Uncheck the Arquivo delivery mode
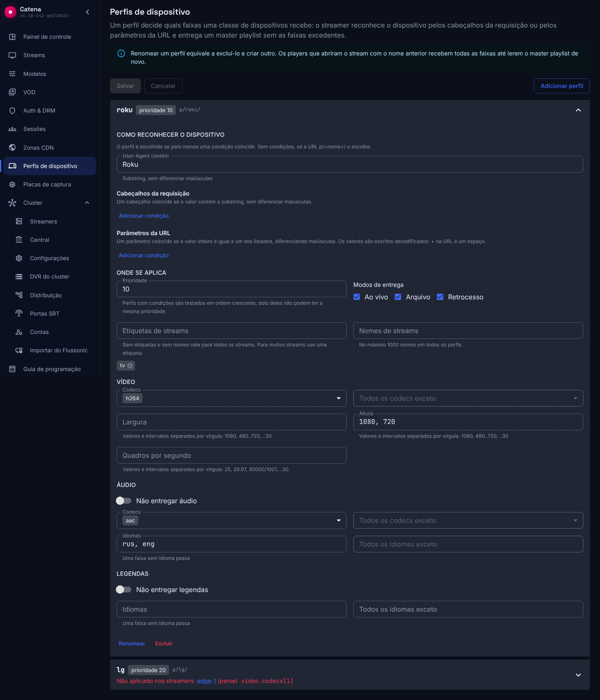 398,297
